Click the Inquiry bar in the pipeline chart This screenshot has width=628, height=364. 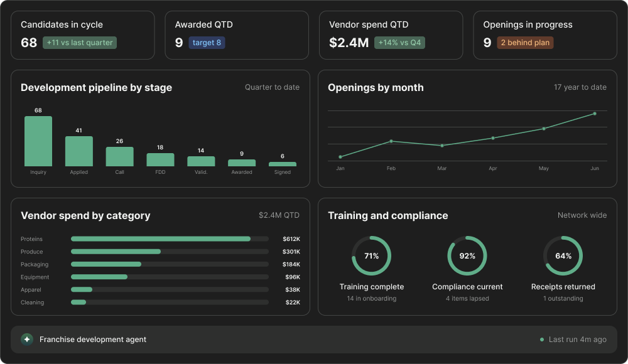coord(38,141)
